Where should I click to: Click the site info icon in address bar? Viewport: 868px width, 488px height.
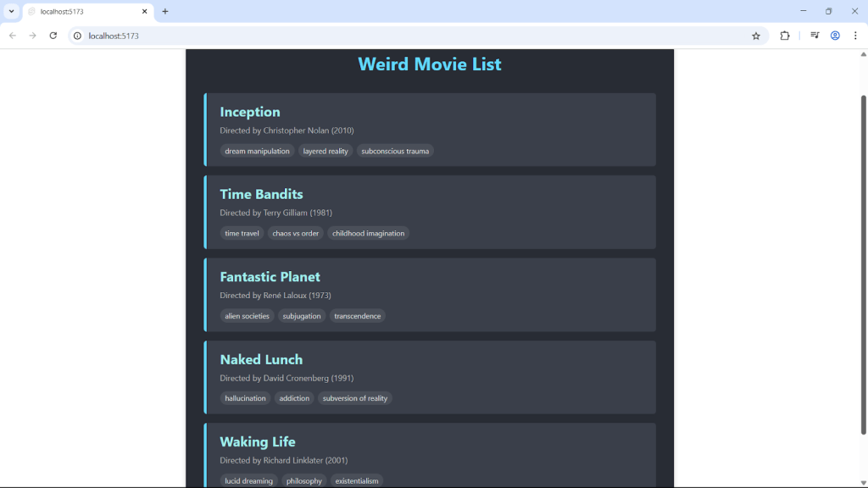coord(77,36)
